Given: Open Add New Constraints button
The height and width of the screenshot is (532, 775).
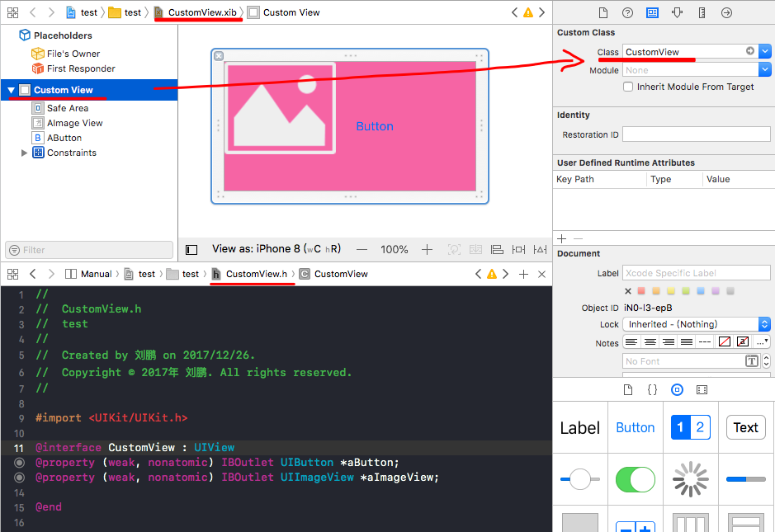Looking at the screenshot, I should pos(518,249).
